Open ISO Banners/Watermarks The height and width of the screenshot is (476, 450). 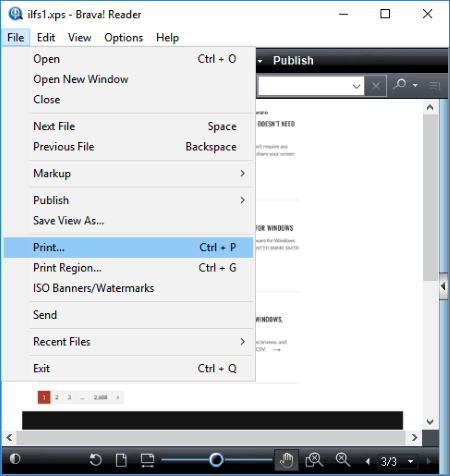coord(128,288)
